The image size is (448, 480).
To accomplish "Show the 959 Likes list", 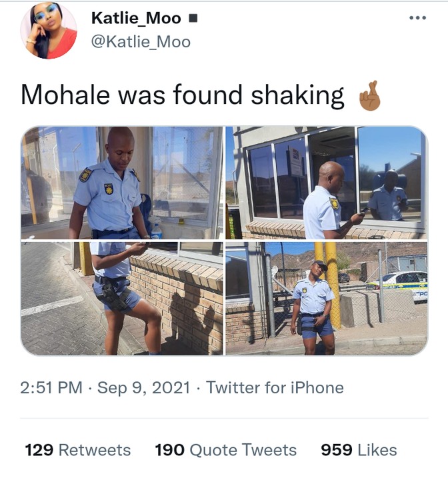I will pos(359,450).
